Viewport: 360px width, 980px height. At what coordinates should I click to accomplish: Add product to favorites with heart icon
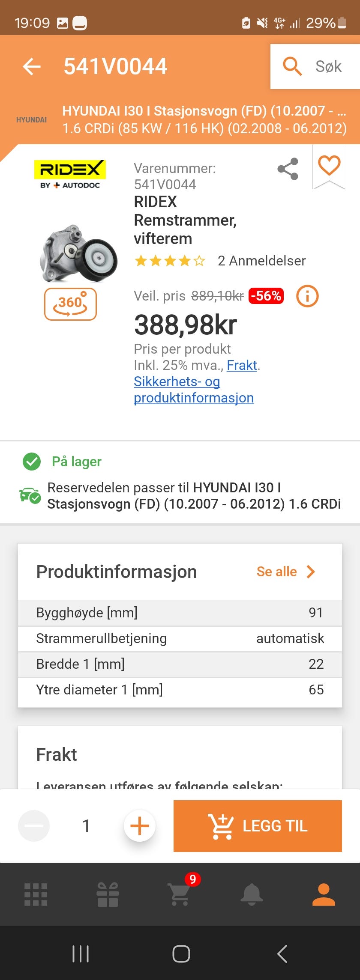pos(329,166)
